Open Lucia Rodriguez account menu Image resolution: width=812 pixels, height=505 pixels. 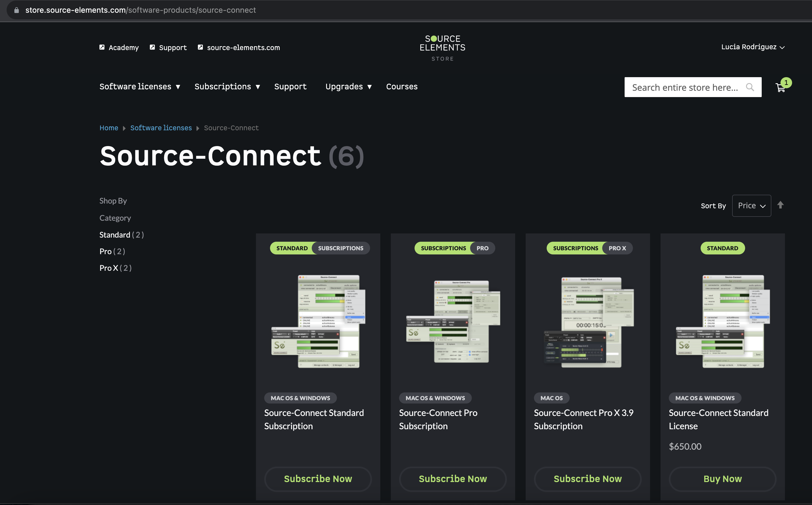[752, 47]
